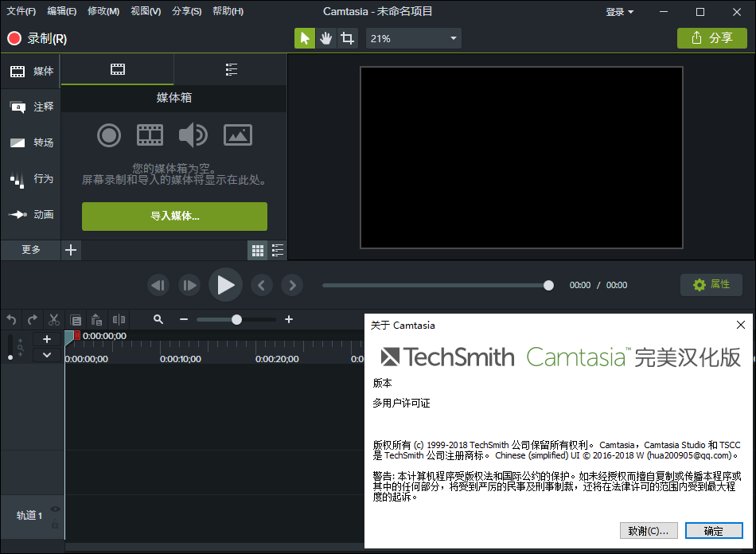Expand the 登录 sign-in dropdown
Image resolution: width=756 pixels, height=554 pixels.
coord(620,12)
